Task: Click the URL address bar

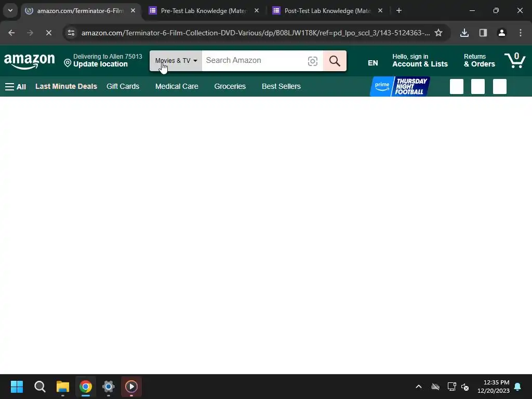Action: [255, 33]
